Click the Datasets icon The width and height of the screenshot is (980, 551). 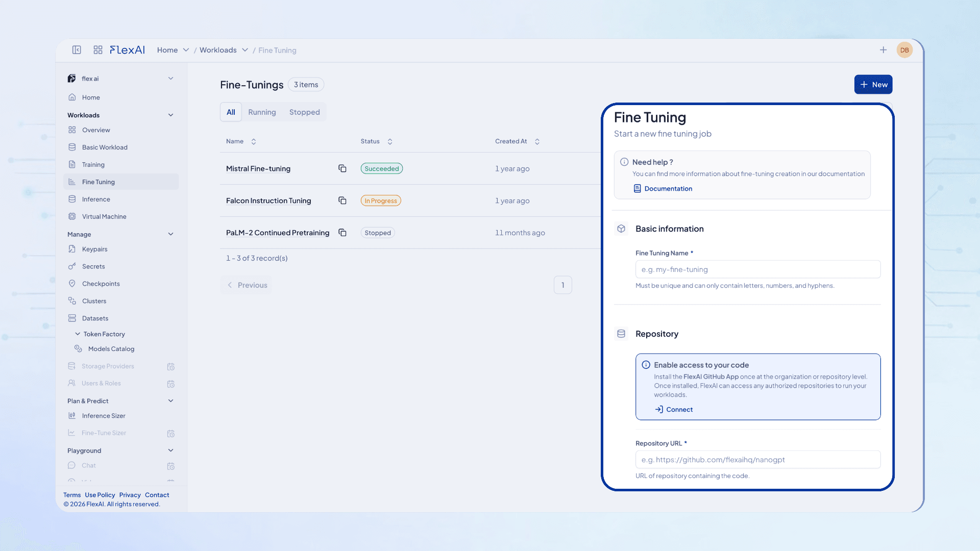click(x=72, y=319)
